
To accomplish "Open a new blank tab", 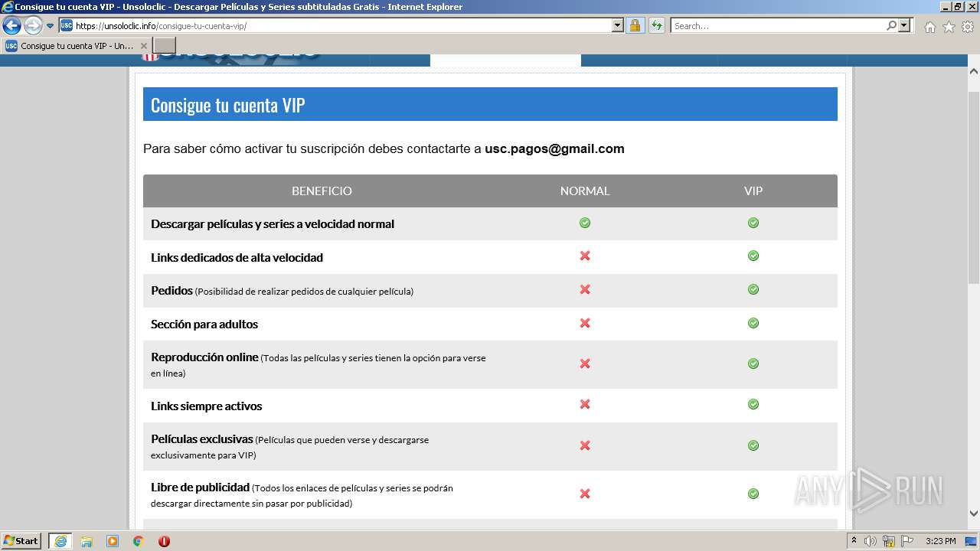I will point(165,46).
